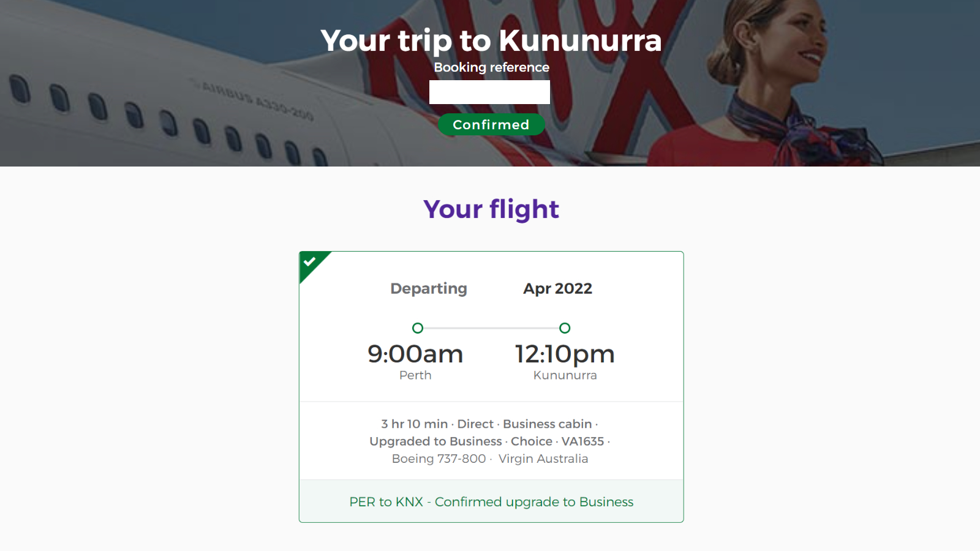This screenshot has width=980, height=551.
Task: Click the blank booking reference field
Action: point(489,92)
